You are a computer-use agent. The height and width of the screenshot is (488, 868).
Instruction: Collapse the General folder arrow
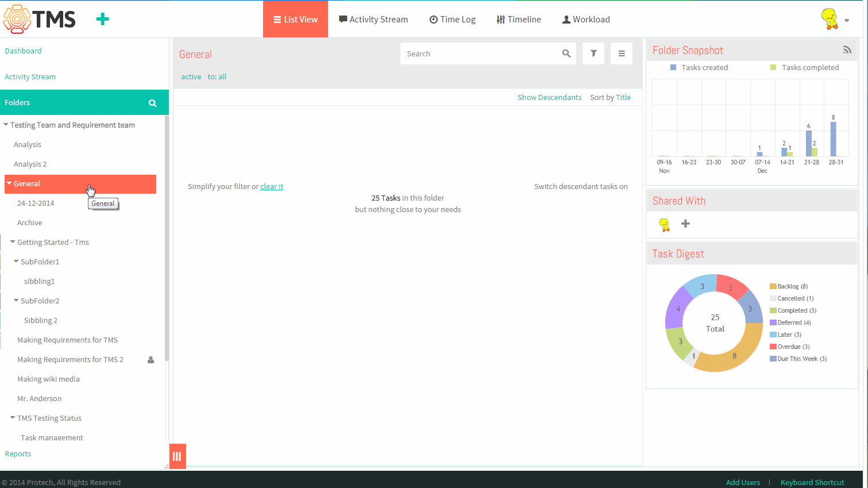[x=9, y=183]
